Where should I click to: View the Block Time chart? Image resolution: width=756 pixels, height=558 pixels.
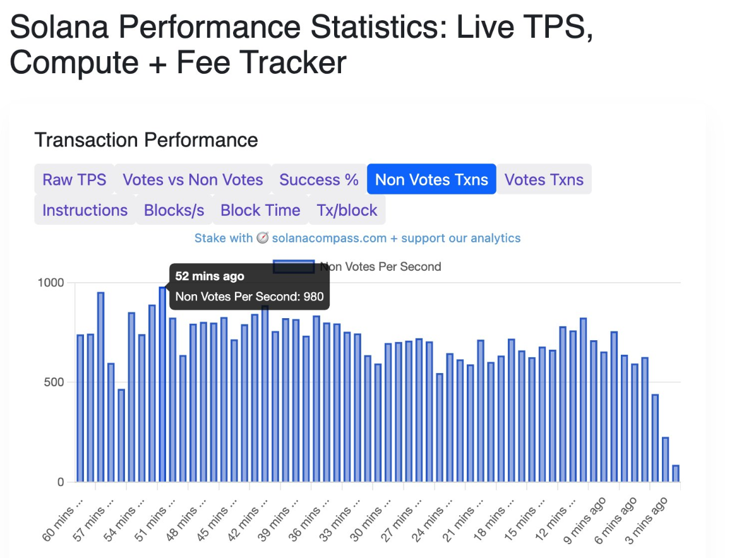[x=260, y=210]
